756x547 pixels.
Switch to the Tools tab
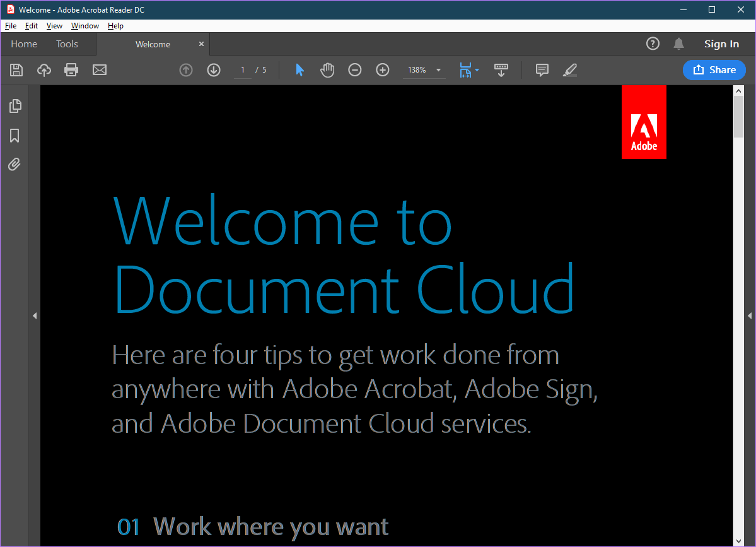[x=67, y=44]
